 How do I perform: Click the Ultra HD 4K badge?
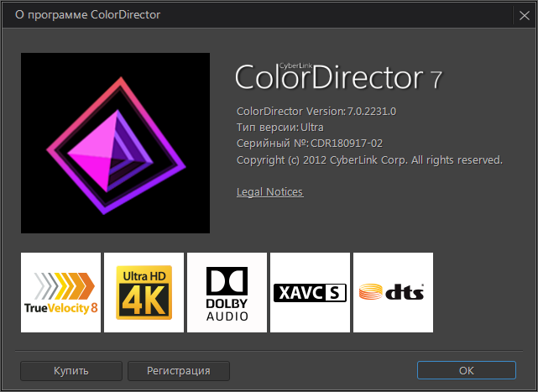144,292
